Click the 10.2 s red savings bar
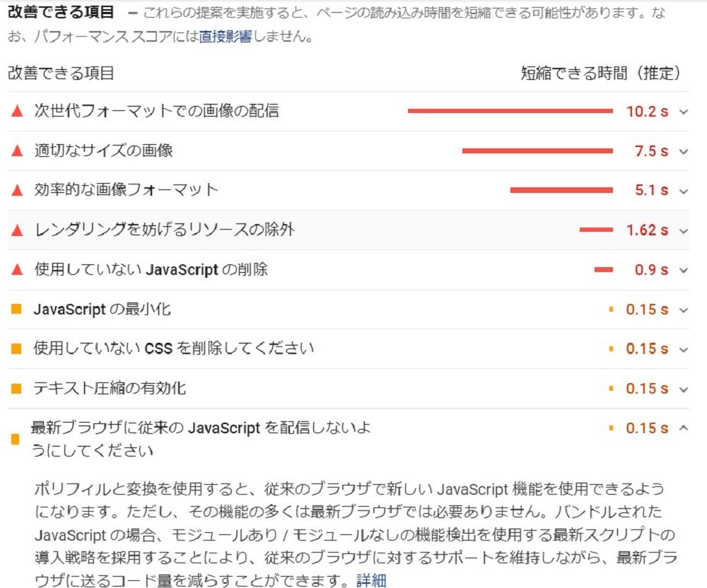 (x=510, y=111)
